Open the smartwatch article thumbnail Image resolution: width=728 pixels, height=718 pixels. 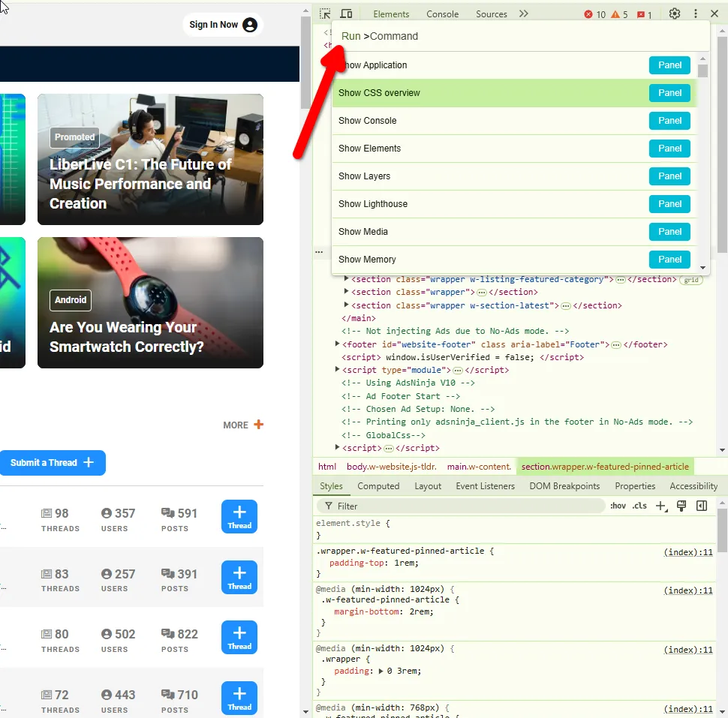click(x=150, y=302)
